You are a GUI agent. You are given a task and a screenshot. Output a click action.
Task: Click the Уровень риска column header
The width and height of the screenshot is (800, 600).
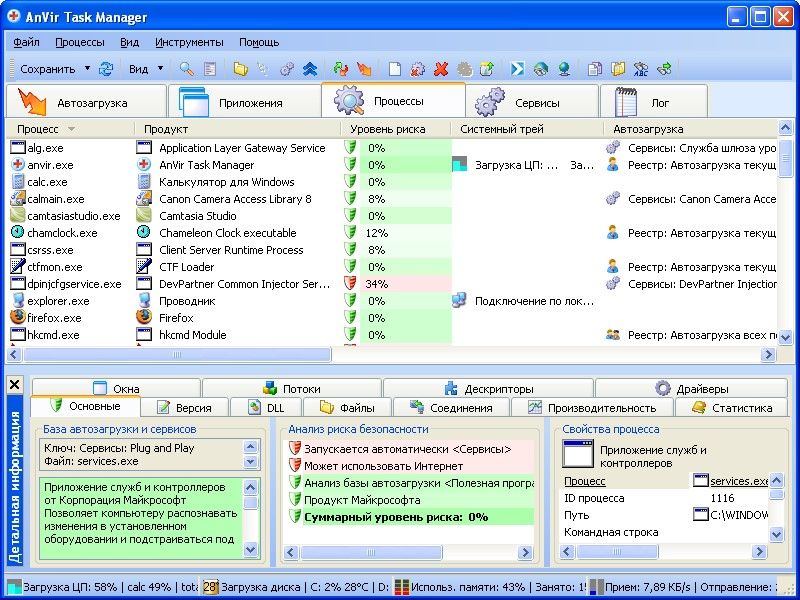388,130
